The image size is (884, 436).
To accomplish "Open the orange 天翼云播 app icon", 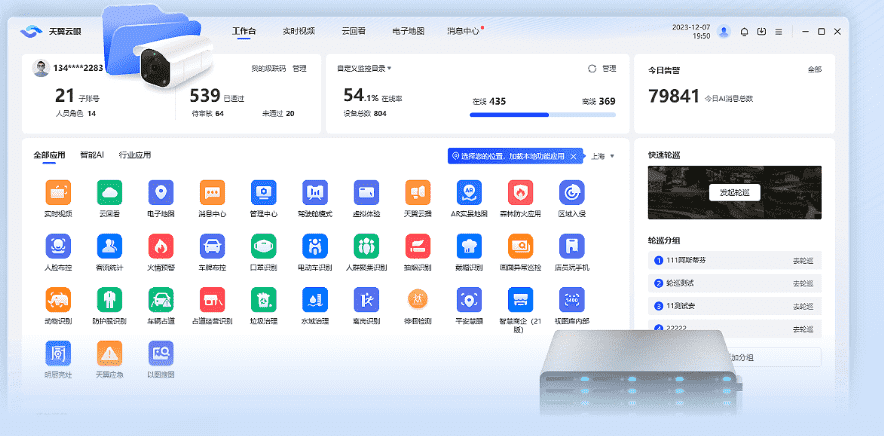I will pyautogui.click(x=418, y=192).
